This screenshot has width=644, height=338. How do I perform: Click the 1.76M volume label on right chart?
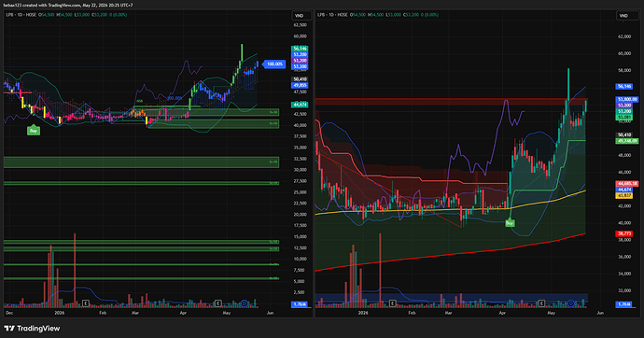[x=623, y=304]
